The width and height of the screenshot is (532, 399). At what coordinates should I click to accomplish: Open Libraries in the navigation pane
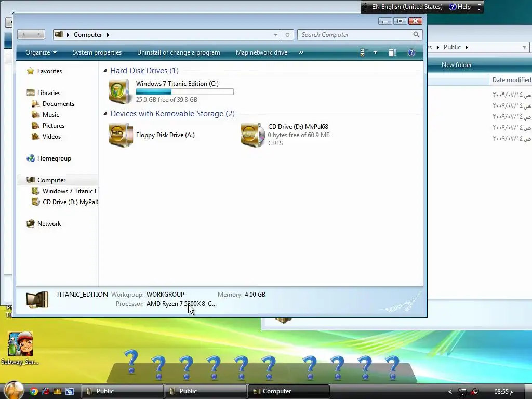49,92
